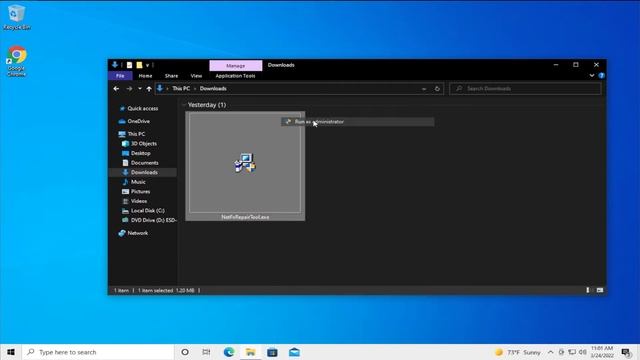Open Videos folder in the sidebar
The height and width of the screenshot is (360, 640).
(x=139, y=201)
